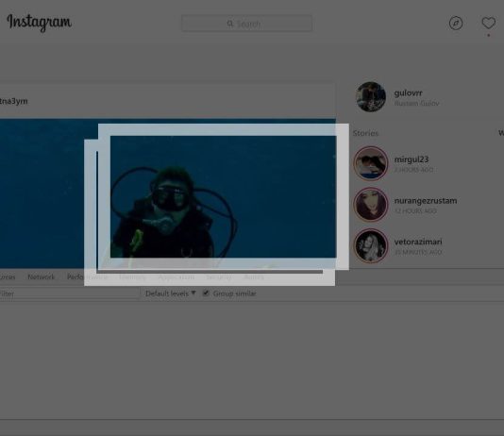Image resolution: width=504 pixels, height=436 pixels.
Task: Open nurangezrustam username link
Action: [426, 201]
